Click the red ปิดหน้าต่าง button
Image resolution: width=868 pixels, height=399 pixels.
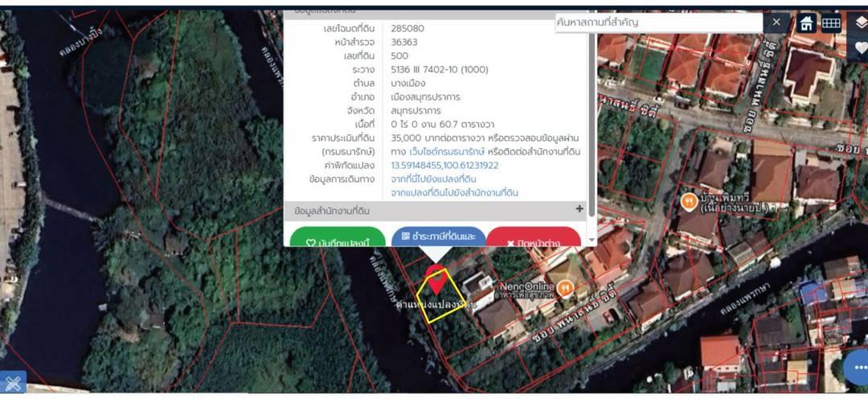click(x=534, y=239)
